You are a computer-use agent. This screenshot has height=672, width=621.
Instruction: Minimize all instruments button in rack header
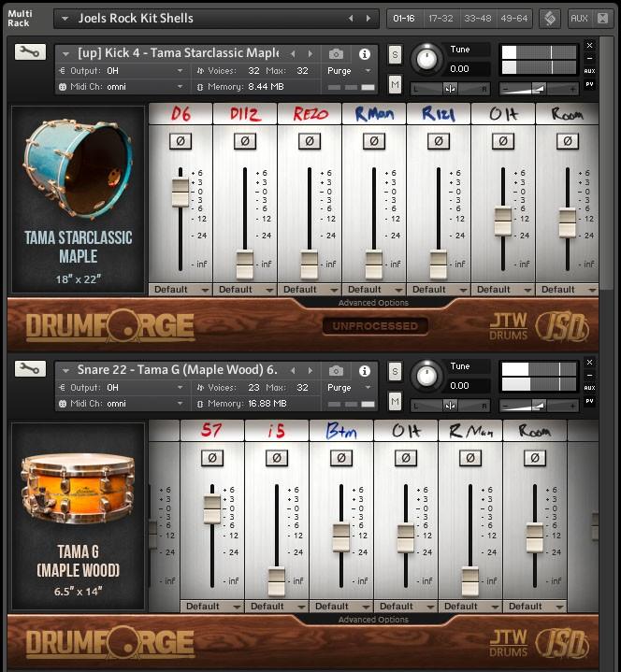point(602,19)
